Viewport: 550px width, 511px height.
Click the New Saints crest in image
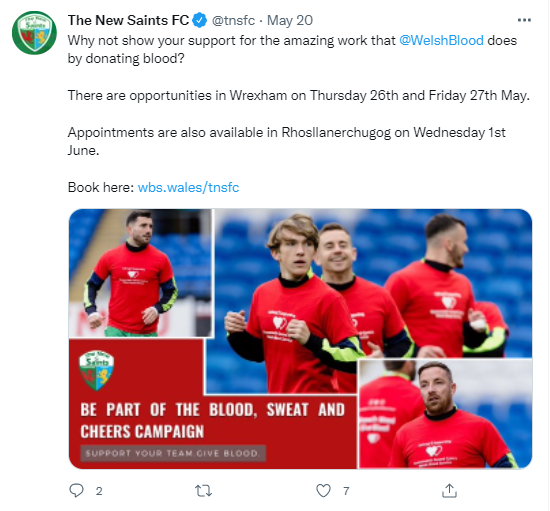(96, 370)
